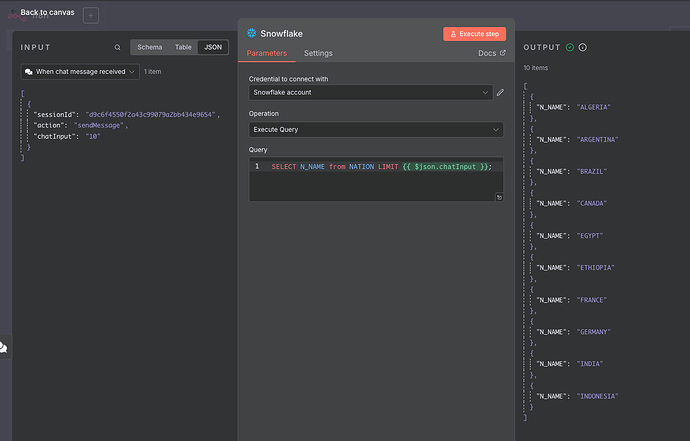Edit credential with the pencil icon

click(500, 92)
